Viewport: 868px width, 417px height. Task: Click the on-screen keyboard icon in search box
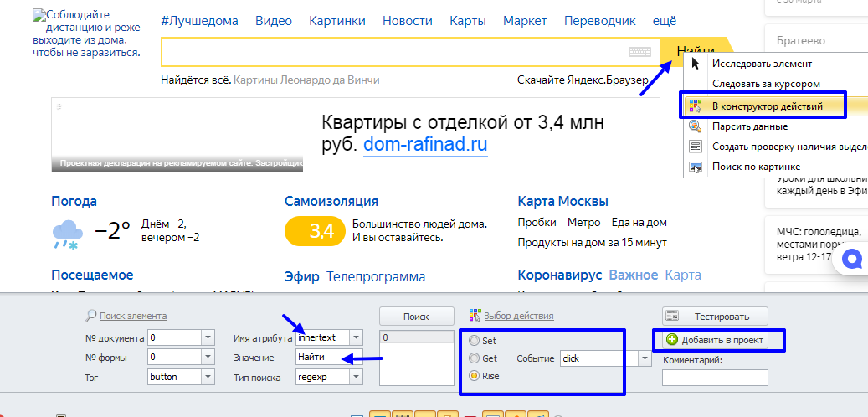point(639,52)
